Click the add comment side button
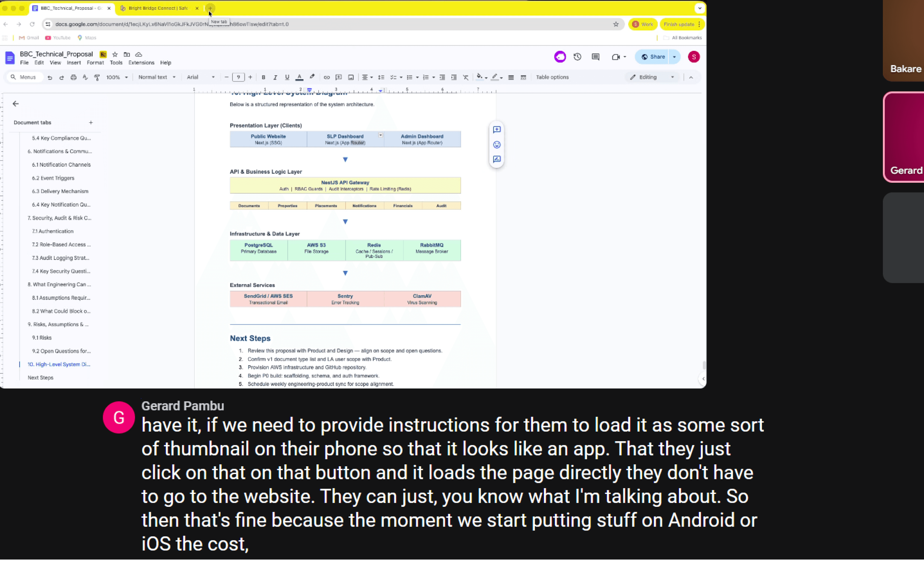 coord(497,130)
